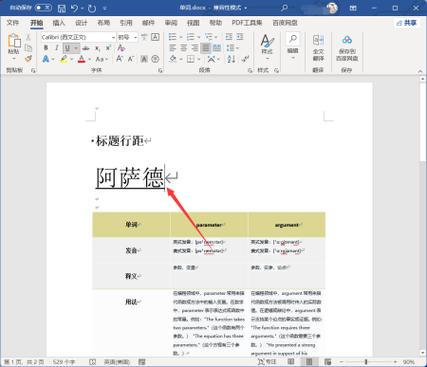This screenshot has height=367, width=427.
Task: Switch to the 插入 ribbon tab
Action: tap(59, 23)
